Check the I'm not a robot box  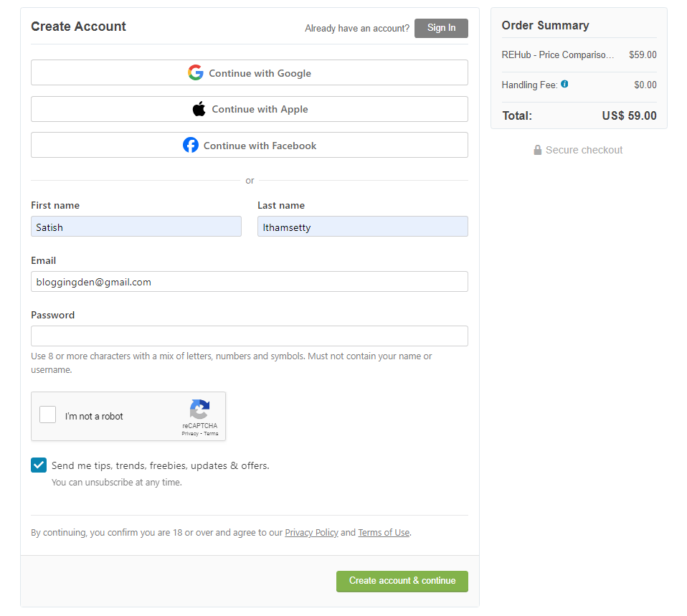pyautogui.click(x=47, y=414)
